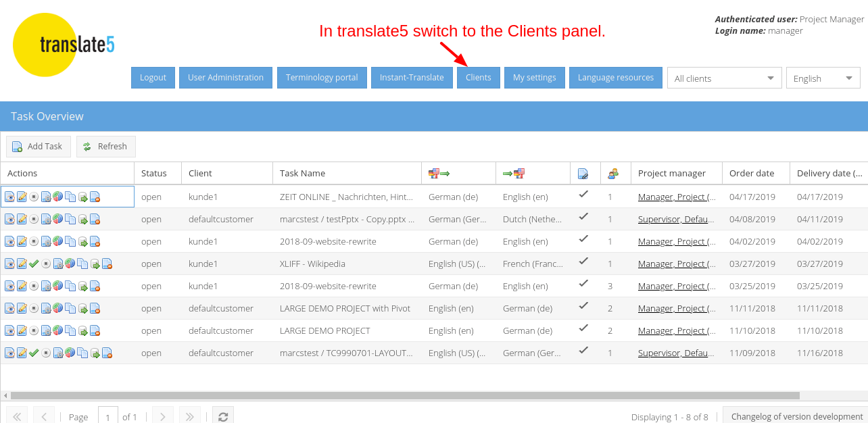Click the Add Task button

point(39,147)
